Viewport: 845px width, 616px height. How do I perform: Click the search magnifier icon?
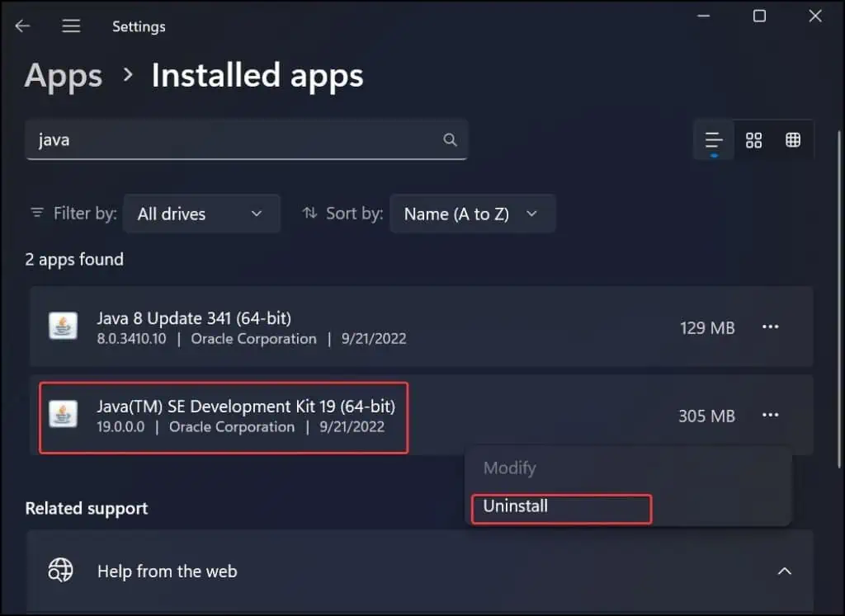point(450,139)
